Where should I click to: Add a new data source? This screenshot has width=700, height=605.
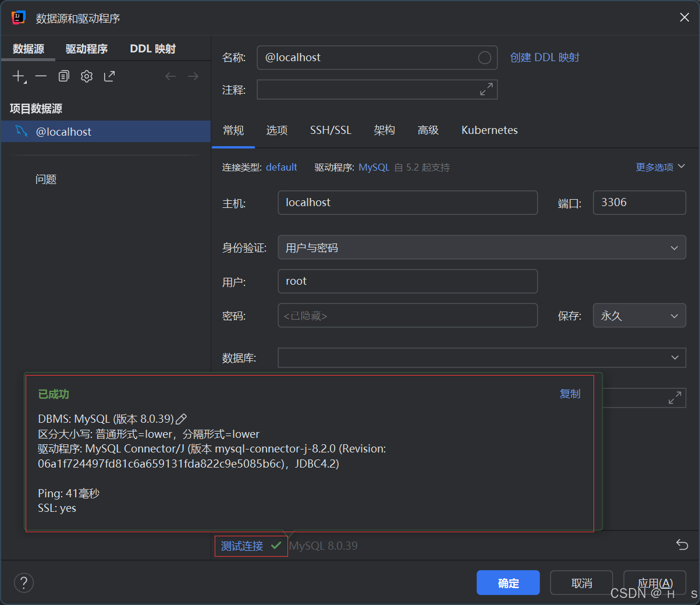[x=17, y=76]
